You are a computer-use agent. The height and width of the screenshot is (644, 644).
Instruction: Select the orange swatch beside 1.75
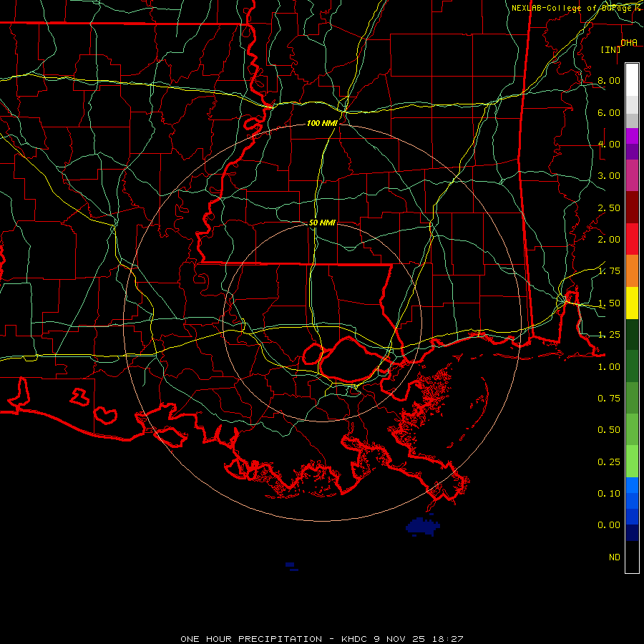632,271
